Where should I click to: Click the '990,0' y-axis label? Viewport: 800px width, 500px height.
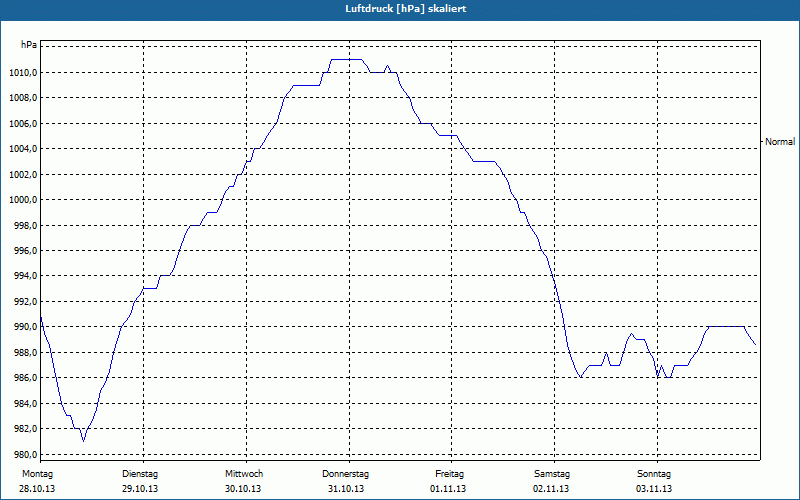click(25, 327)
